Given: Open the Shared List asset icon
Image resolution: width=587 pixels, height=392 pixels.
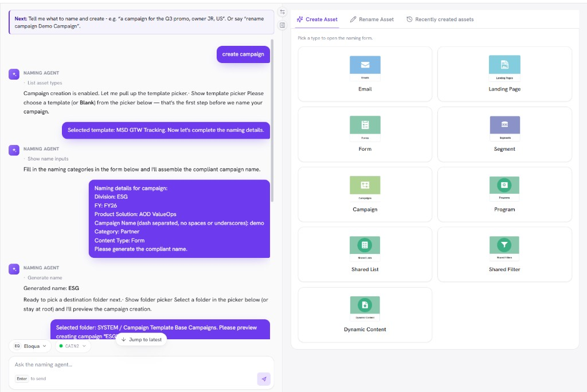Looking at the screenshot, I should click(365, 249).
